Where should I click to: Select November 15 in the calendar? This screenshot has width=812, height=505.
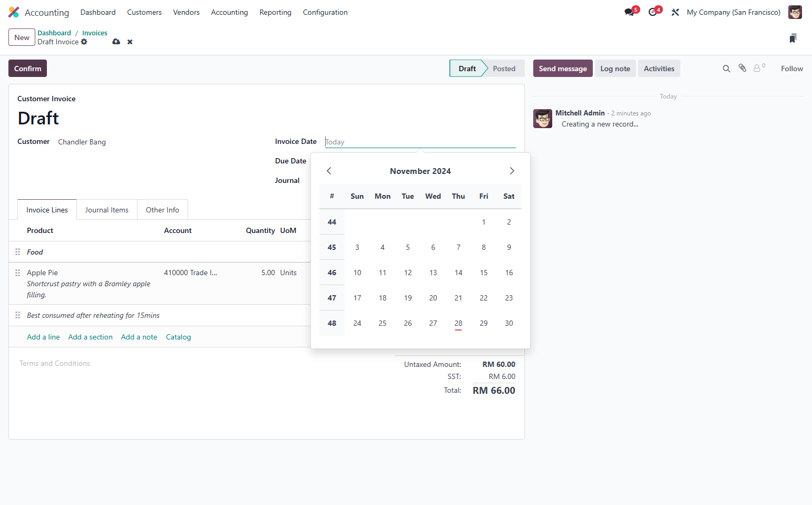tap(484, 273)
